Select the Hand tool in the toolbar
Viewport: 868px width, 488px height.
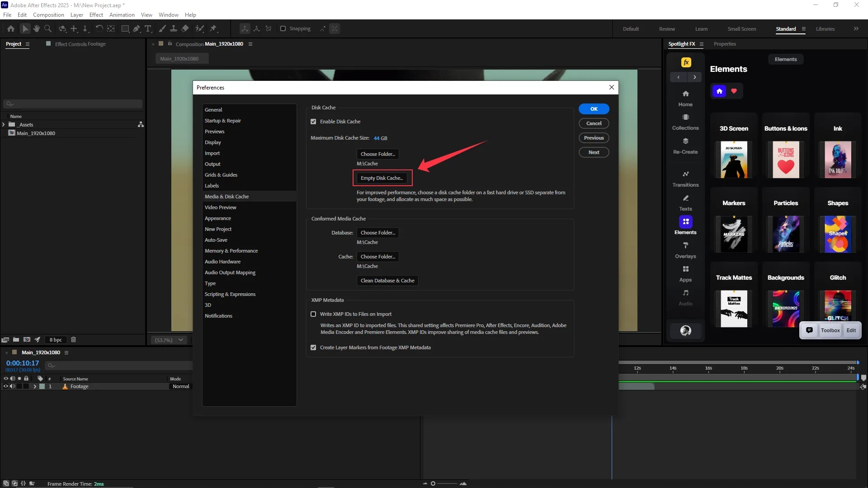[x=37, y=28]
